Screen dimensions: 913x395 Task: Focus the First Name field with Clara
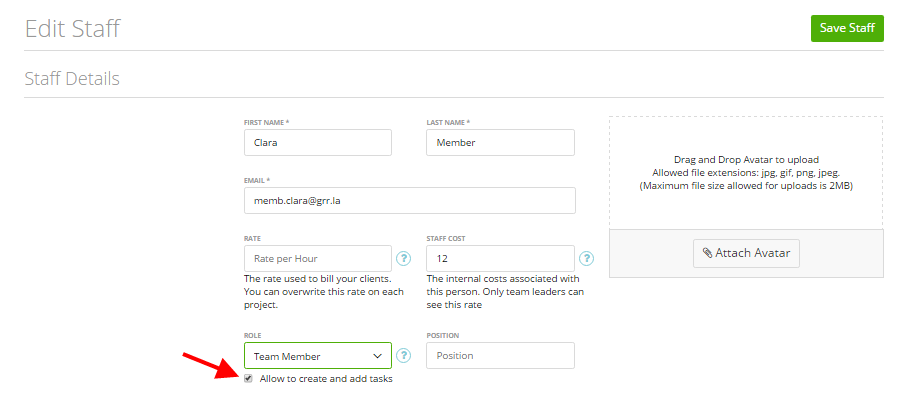coord(318,142)
